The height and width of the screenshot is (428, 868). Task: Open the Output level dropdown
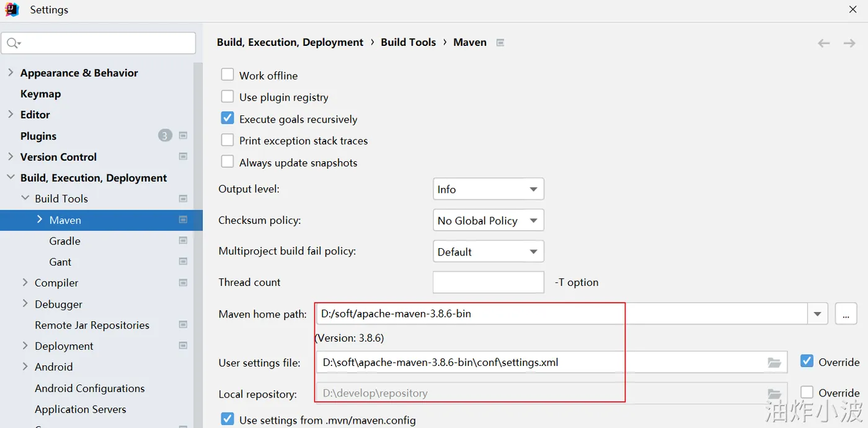click(x=488, y=189)
